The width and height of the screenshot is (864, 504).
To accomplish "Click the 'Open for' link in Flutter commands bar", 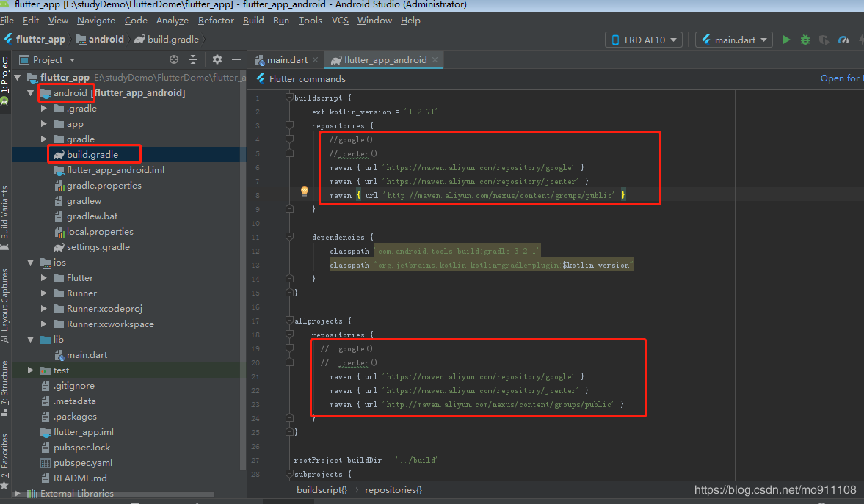I will pyautogui.click(x=839, y=78).
